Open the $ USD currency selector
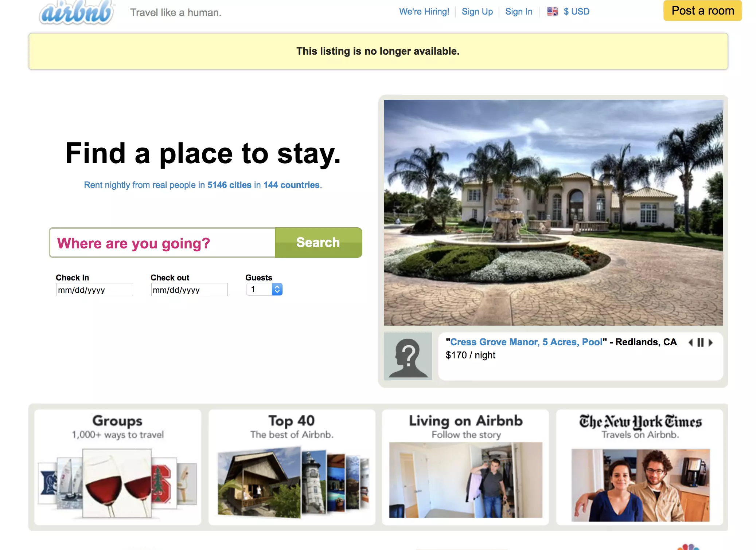Image resolution: width=756 pixels, height=550 pixels. tap(576, 12)
